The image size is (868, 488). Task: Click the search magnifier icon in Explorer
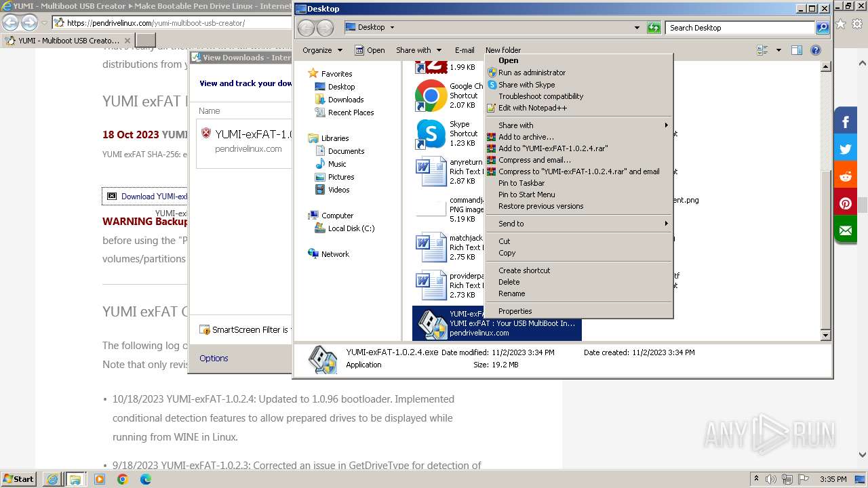pyautogui.click(x=823, y=28)
